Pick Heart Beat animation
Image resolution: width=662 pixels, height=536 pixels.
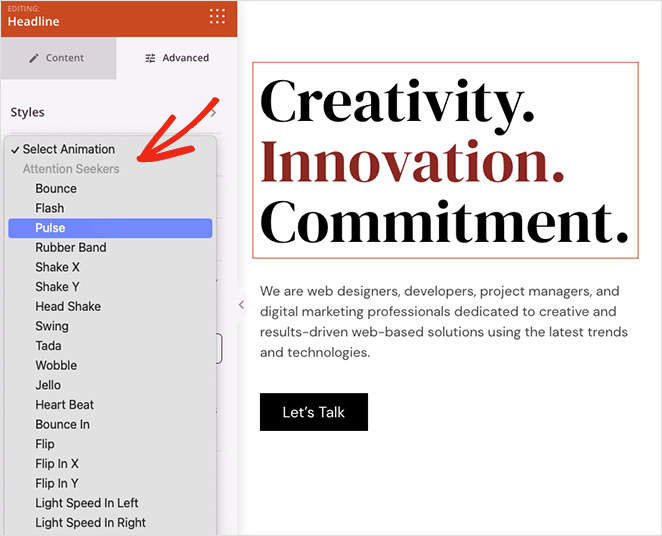110,404
